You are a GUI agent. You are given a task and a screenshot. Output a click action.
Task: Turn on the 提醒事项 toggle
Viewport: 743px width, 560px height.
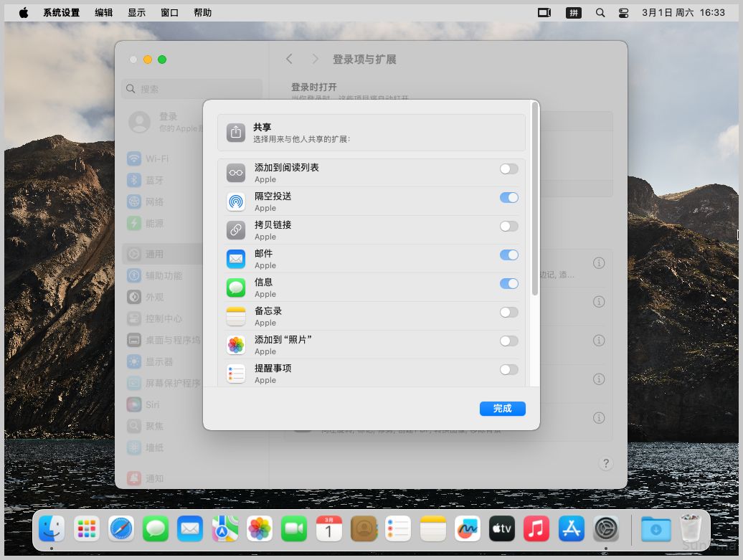[x=508, y=370]
